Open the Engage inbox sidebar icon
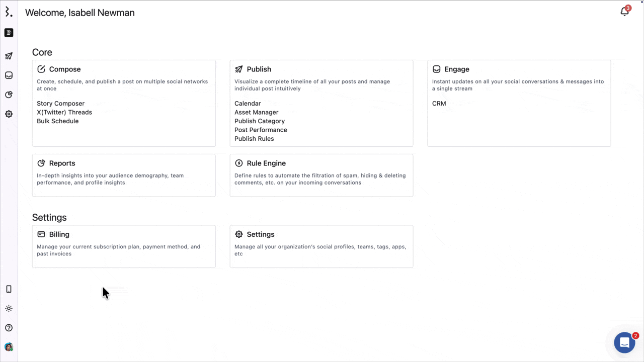The image size is (644, 362). (x=9, y=75)
